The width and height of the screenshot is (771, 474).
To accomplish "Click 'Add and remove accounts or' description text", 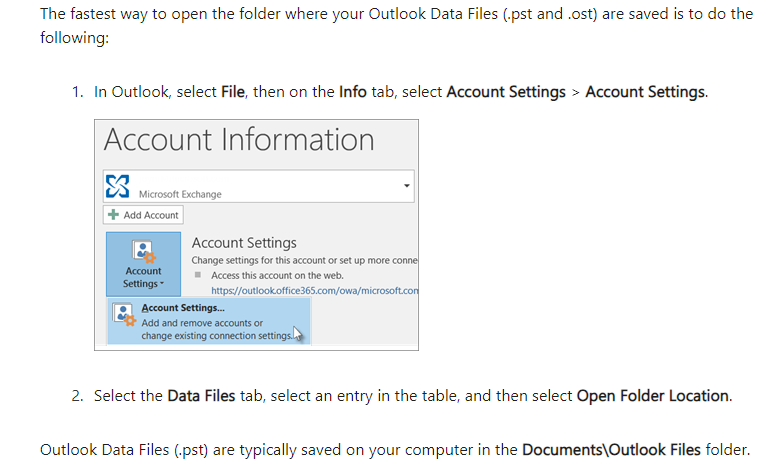I will click(202, 323).
